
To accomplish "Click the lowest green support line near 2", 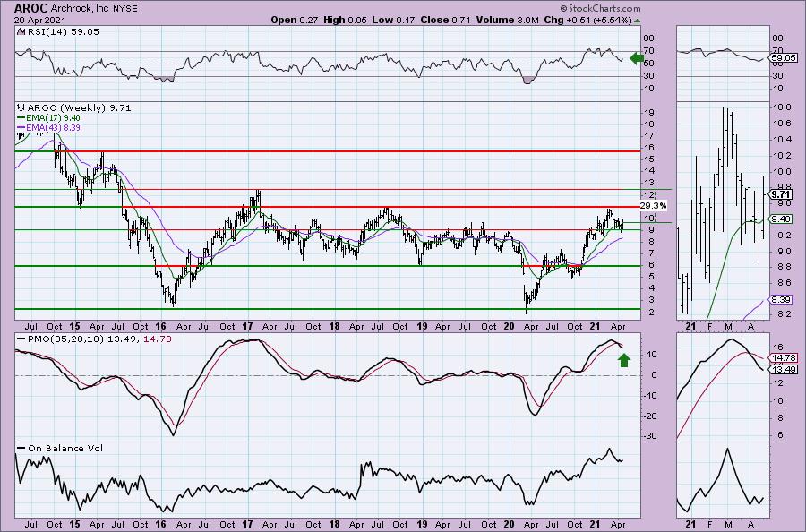I will pyautogui.click(x=328, y=309).
